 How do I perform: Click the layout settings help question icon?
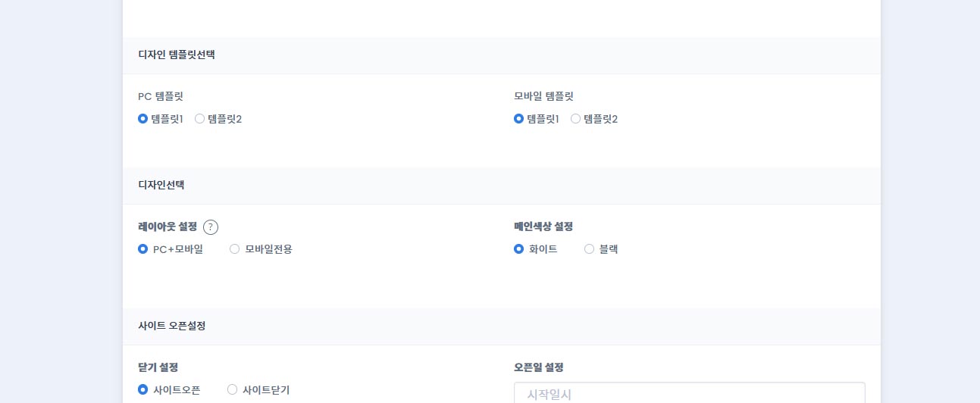pyautogui.click(x=211, y=227)
